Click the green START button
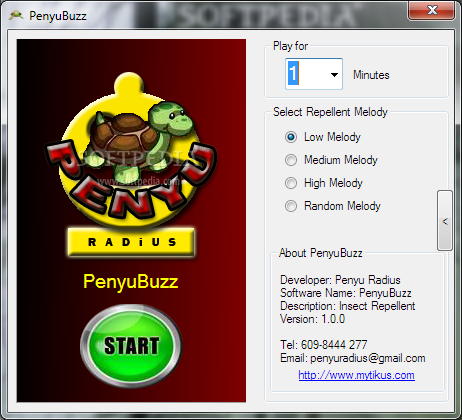 (x=131, y=346)
